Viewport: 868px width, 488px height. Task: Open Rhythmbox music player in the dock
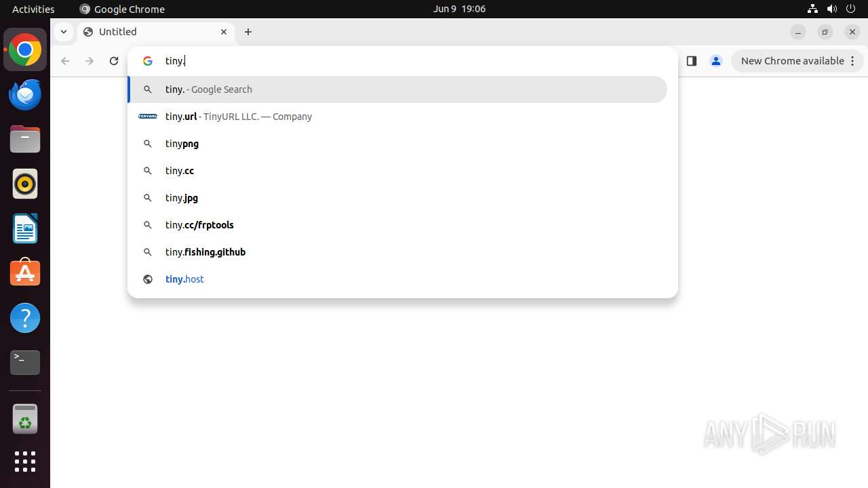point(25,184)
